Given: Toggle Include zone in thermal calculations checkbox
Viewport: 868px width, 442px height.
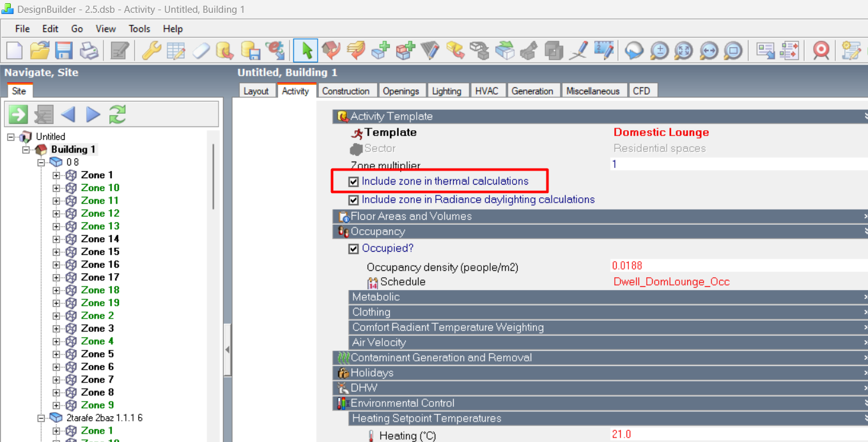Looking at the screenshot, I should tap(353, 181).
